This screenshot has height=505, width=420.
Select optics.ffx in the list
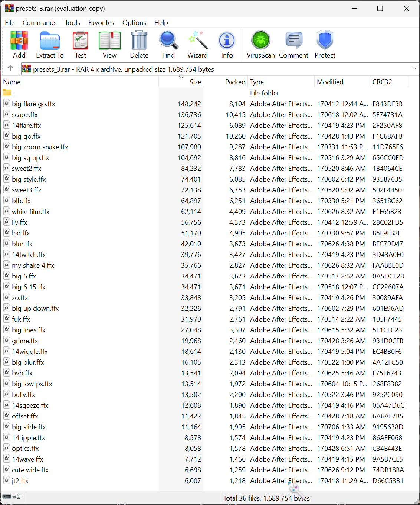coord(25,449)
